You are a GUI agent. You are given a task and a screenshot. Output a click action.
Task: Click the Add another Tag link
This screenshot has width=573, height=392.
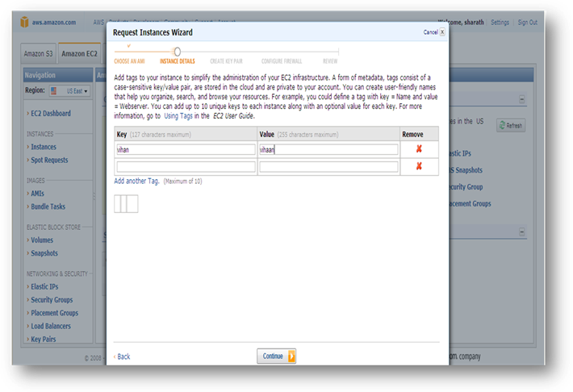click(x=136, y=181)
